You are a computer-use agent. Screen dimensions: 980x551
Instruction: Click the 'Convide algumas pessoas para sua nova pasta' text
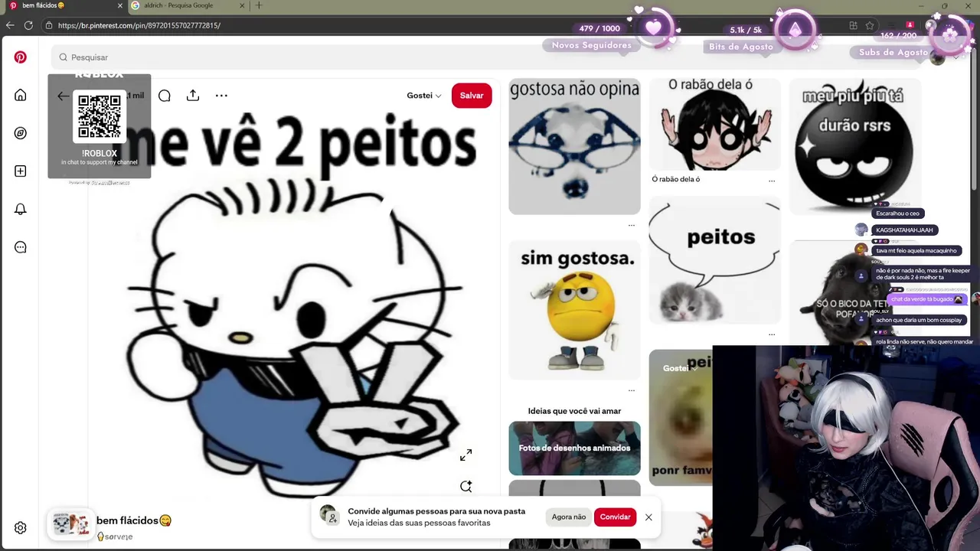(x=436, y=511)
